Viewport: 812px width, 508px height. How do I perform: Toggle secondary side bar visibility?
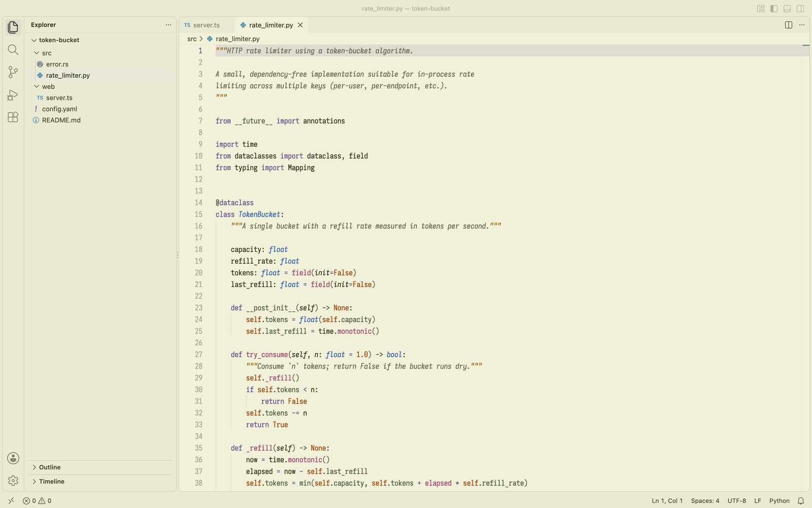coord(800,9)
